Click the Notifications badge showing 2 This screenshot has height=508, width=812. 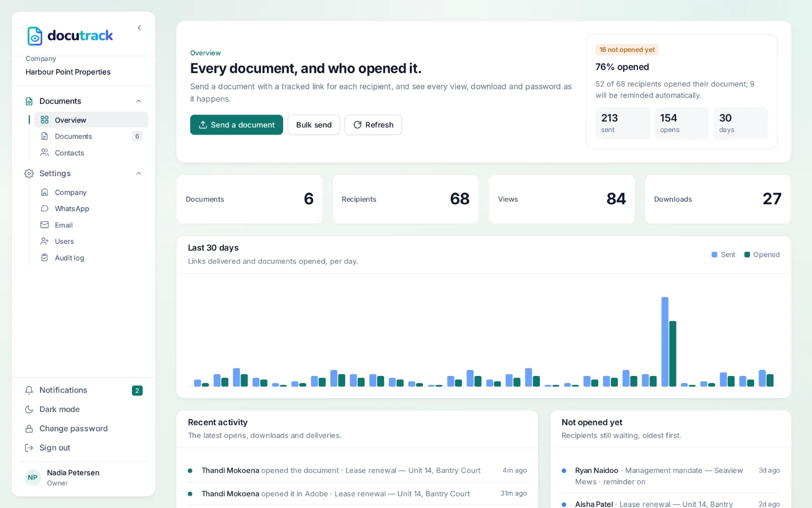point(137,391)
